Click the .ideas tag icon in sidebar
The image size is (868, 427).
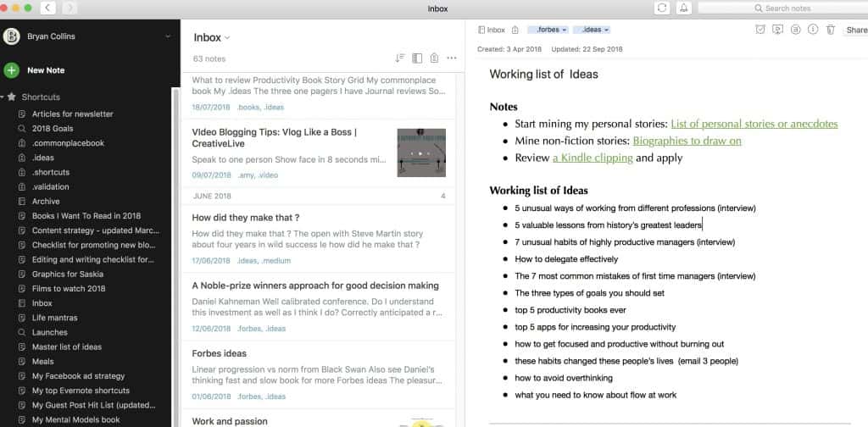(x=21, y=158)
